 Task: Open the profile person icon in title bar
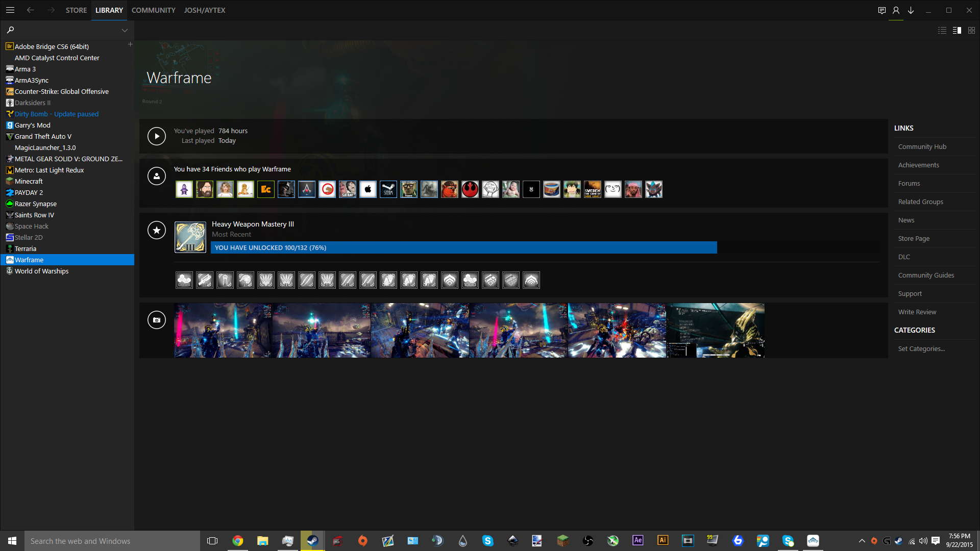click(896, 10)
